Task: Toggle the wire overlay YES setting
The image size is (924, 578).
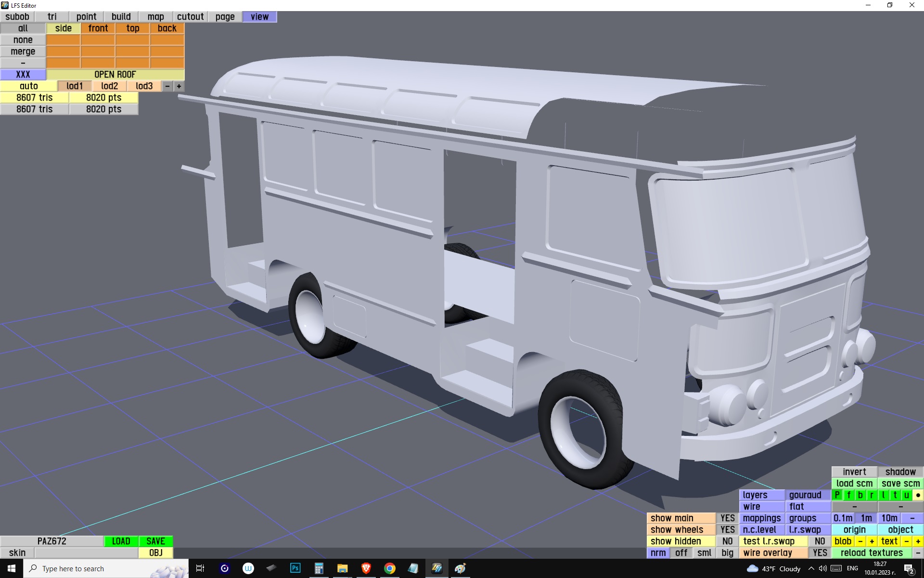Action: pos(820,553)
